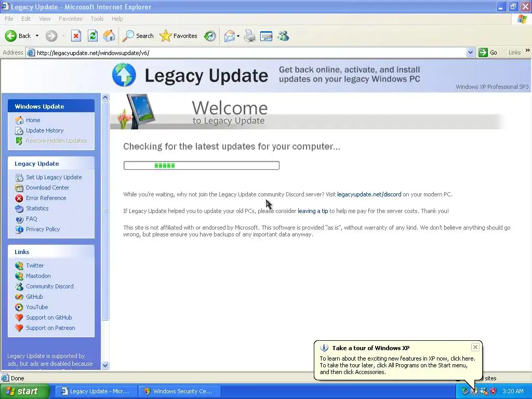This screenshot has width=532, height=399.
Task: Click the Messenger people toolbar icon
Action: 283,36
